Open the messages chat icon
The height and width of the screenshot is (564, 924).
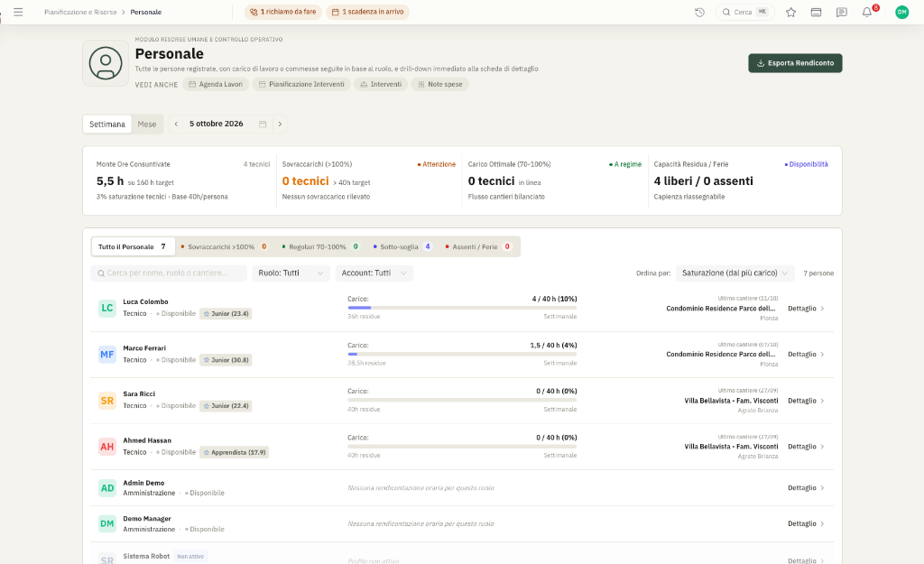(842, 12)
